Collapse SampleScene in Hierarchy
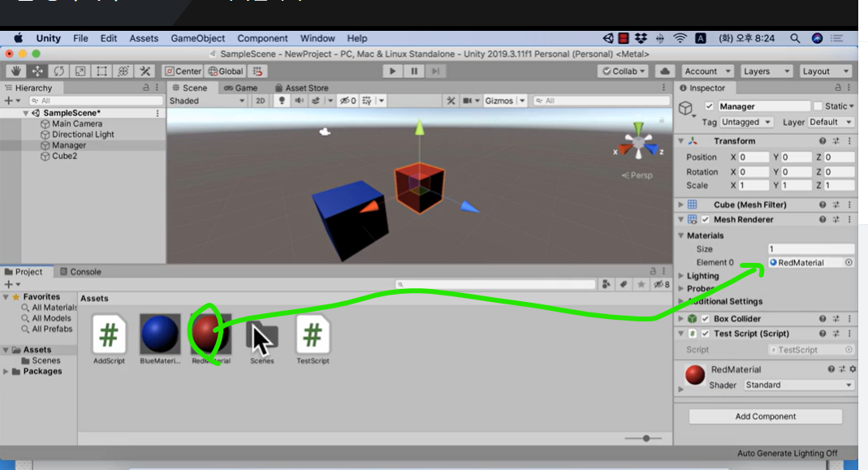This screenshot has width=868, height=470. click(25, 113)
